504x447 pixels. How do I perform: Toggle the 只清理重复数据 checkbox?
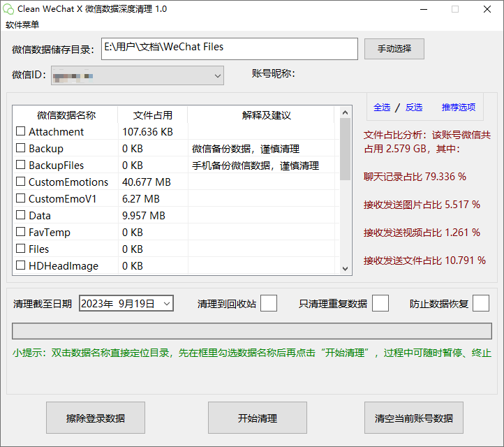[380, 303]
